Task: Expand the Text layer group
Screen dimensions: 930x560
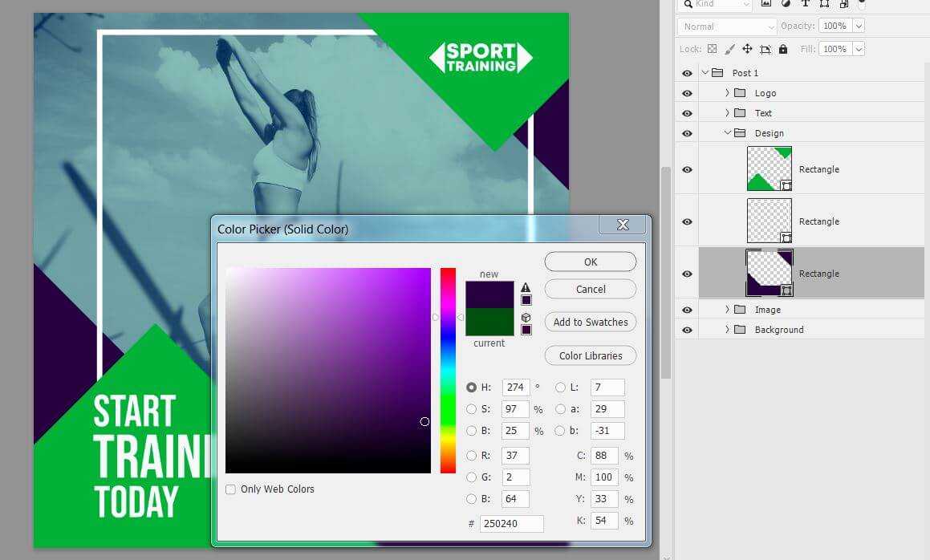Action: coord(727,113)
